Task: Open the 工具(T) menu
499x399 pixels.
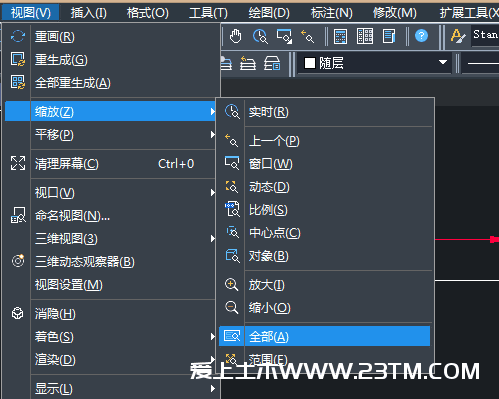Action: click(x=208, y=13)
